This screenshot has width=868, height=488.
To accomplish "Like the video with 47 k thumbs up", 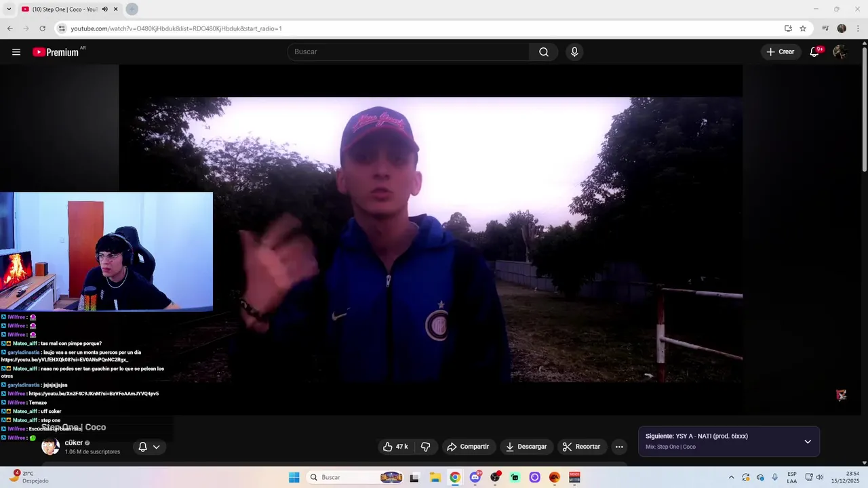I will (x=395, y=447).
